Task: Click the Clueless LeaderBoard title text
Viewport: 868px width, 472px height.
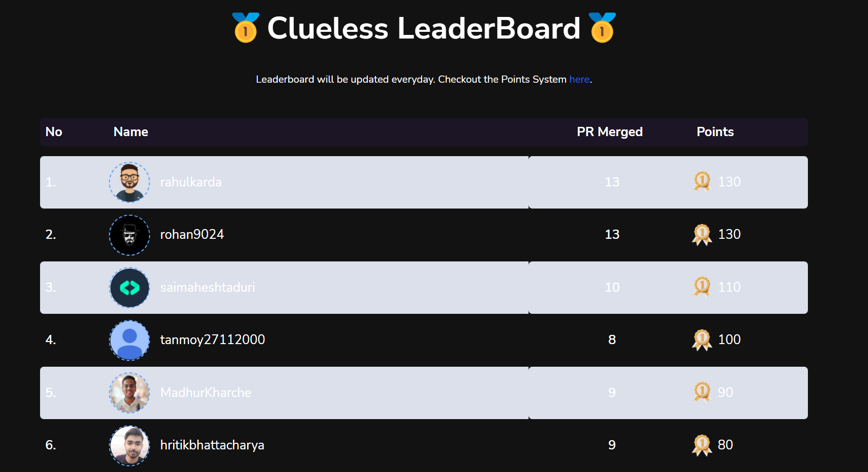Action: tap(423, 29)
